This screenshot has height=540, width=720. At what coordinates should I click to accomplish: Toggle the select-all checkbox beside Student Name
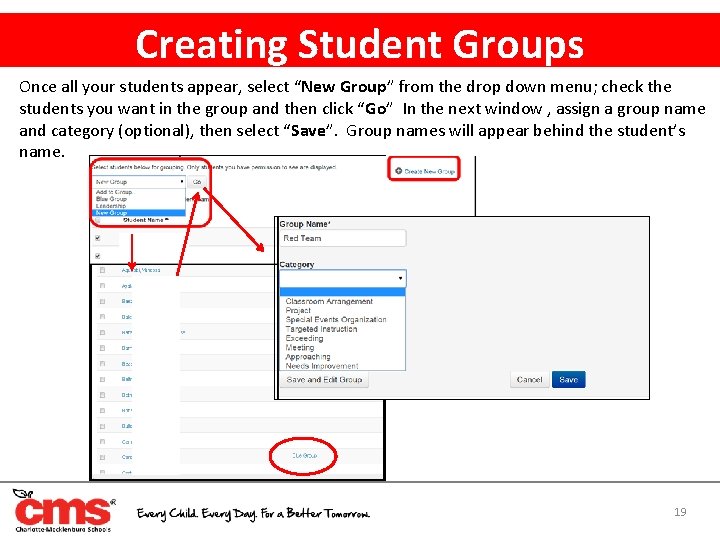(97, 220)
